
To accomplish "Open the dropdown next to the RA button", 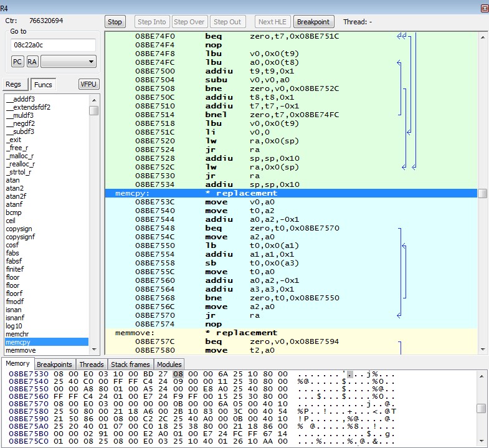I will coord(68,62).
